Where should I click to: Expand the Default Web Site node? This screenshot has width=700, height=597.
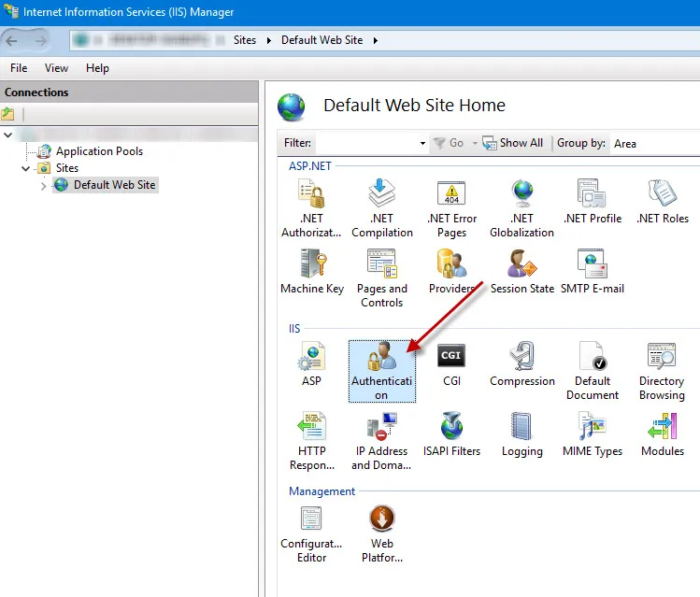coord(43,186)
